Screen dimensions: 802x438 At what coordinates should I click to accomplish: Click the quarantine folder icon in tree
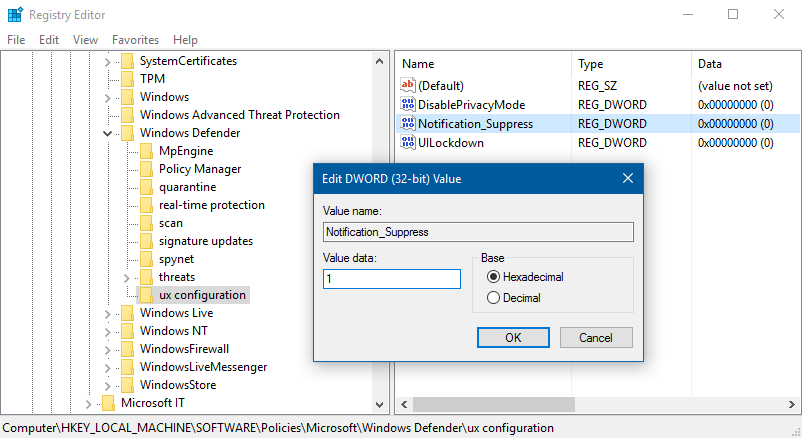145,187
